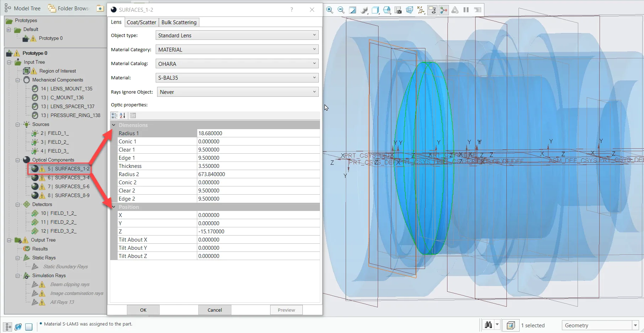Click the full screen square icon in status bar
The image size is (644, 333).
click(x=29, y=327)
